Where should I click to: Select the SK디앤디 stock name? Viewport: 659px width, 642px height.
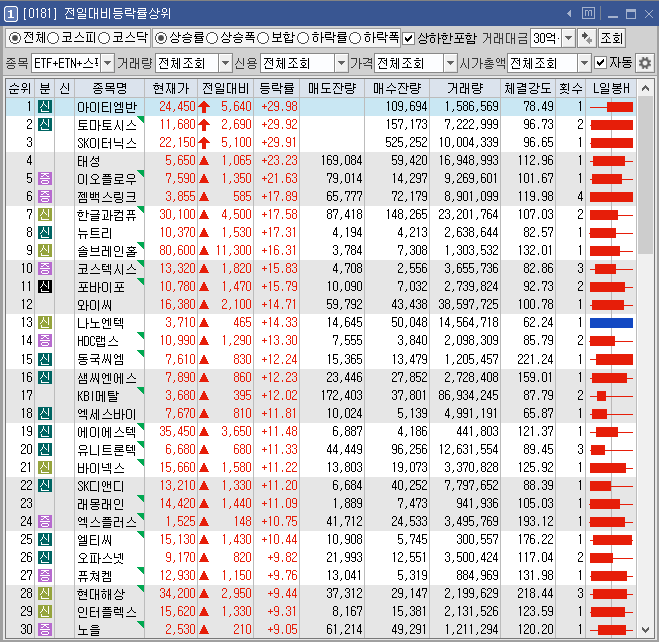pyautogui.click(x=101, y=485)
